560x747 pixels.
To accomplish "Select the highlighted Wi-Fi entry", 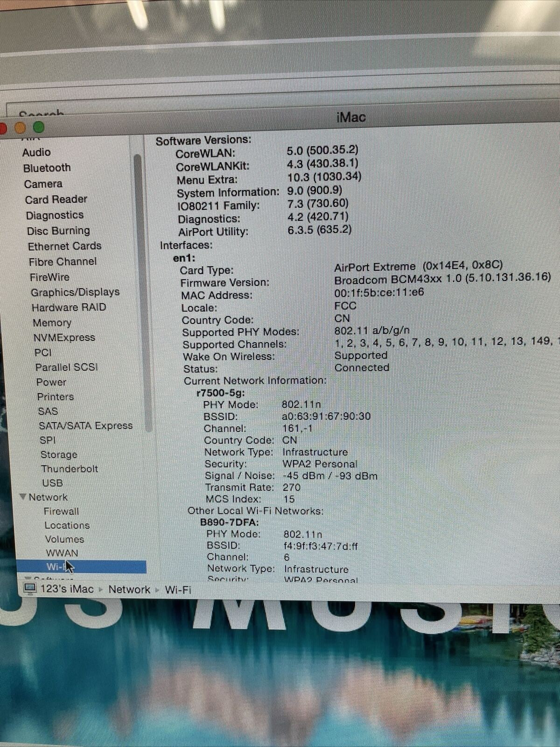I will click(81, 566).
